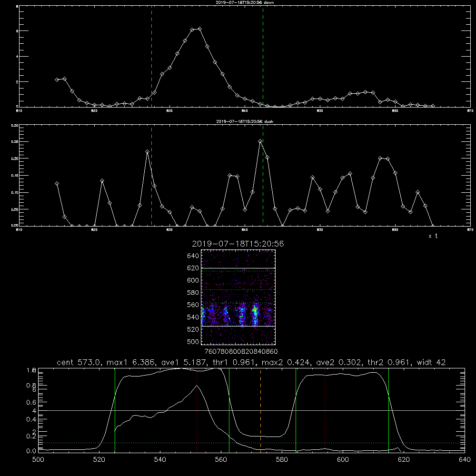The width and height of the screenshot is (476, 476).
Task: Click bottom plot x-axis label '540'
Action: coord(160,460)
